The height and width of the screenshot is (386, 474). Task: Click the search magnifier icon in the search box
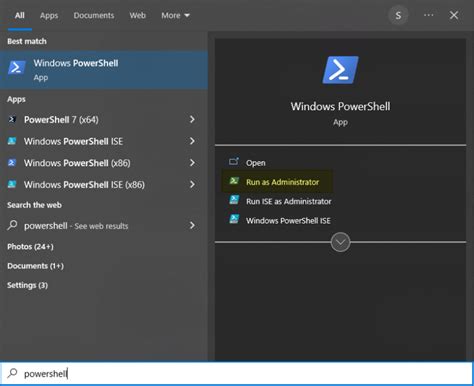point(12,373)
